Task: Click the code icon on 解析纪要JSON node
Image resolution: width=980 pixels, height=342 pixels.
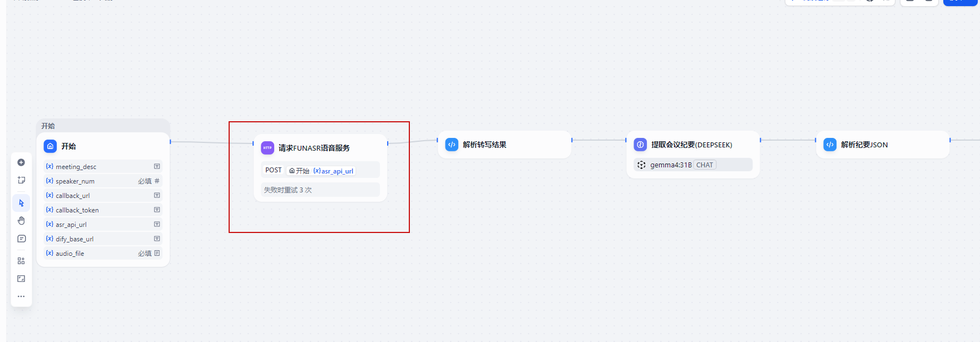Action: 830,145
